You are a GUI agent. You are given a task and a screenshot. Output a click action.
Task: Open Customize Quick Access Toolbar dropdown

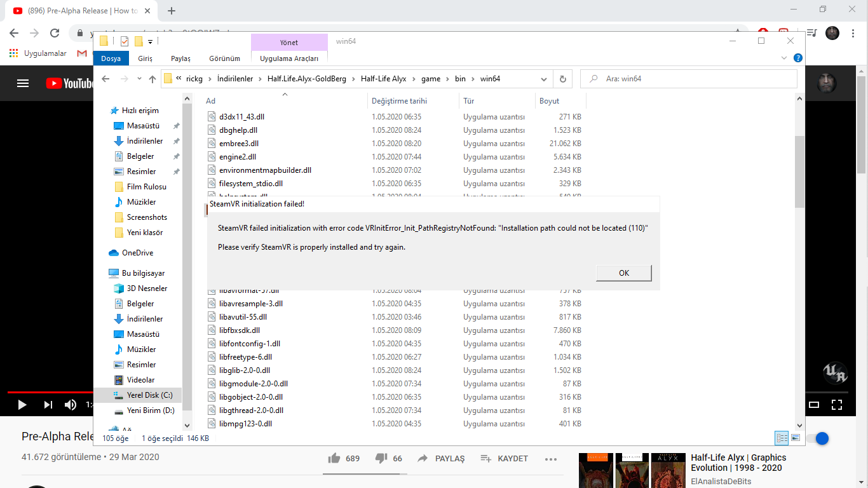pyautogui.click(x=150, y=42)
